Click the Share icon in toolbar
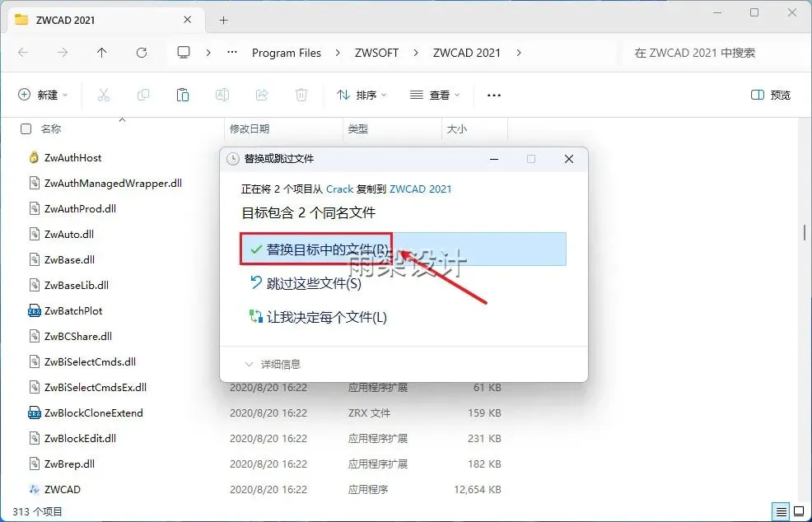The image size is (812, 522). point(262,95)
